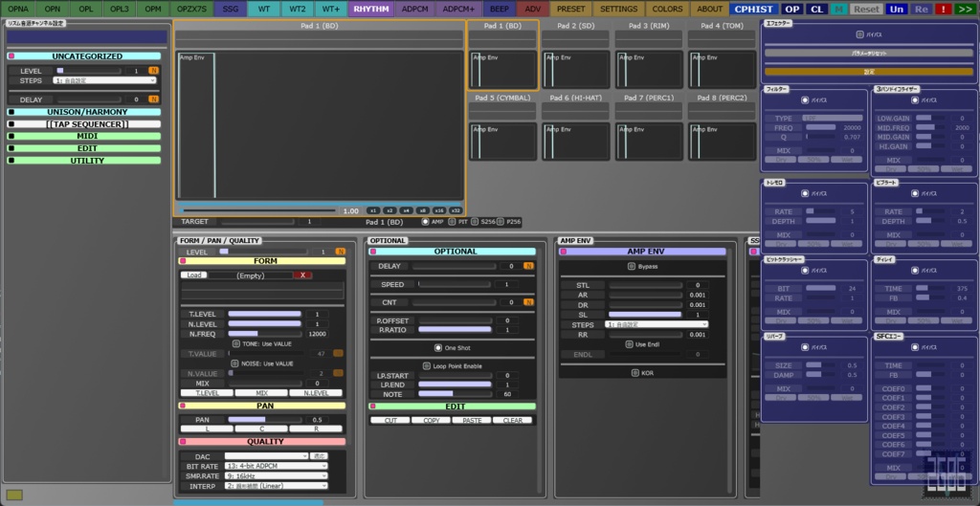Set envelope zoom to x2
The width and height of the screenshot is (980, 506).
click(390, 211)
